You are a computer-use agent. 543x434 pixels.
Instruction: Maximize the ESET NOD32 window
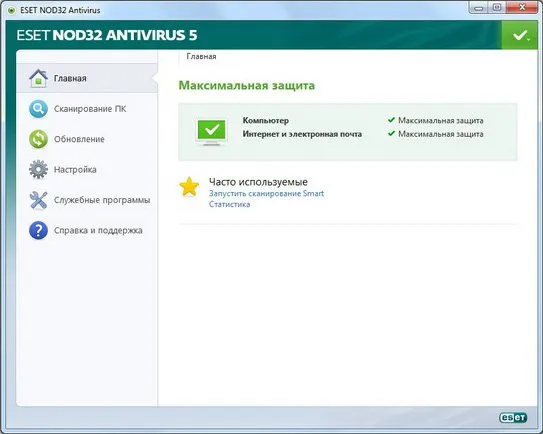coord(497,8)
